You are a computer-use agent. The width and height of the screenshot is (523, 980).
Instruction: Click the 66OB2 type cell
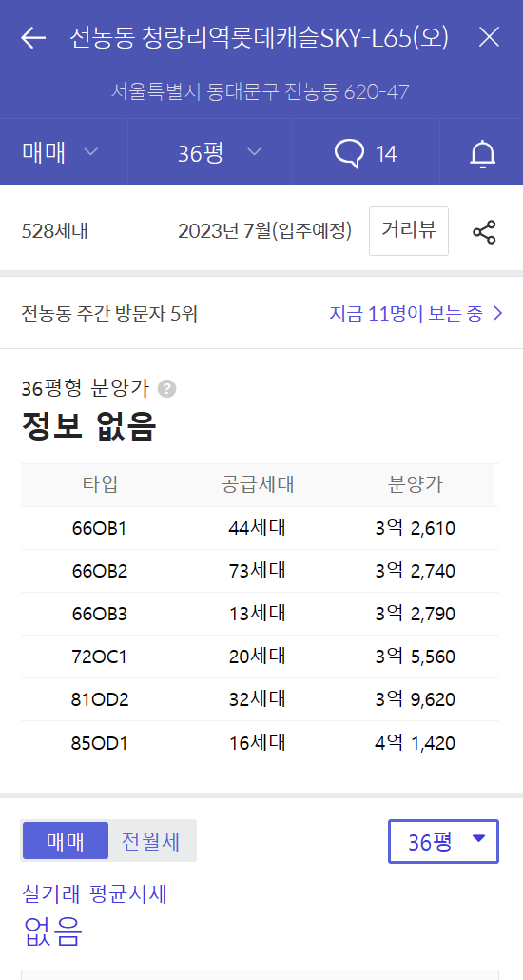click(x=99, y=571)
